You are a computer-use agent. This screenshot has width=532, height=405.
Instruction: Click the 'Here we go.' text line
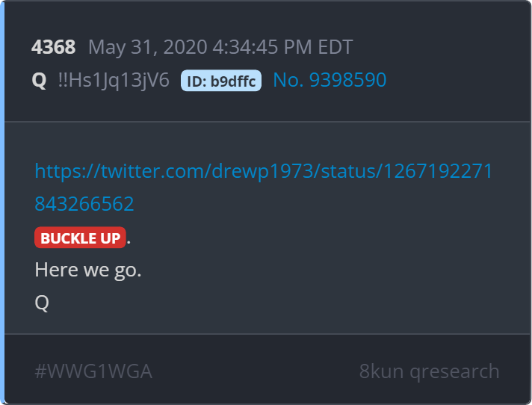point(88,270)
